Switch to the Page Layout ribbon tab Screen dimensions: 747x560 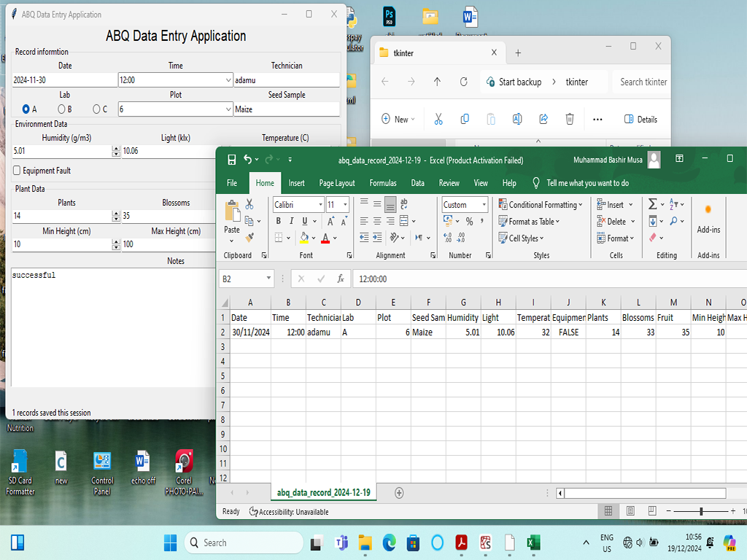337,183
